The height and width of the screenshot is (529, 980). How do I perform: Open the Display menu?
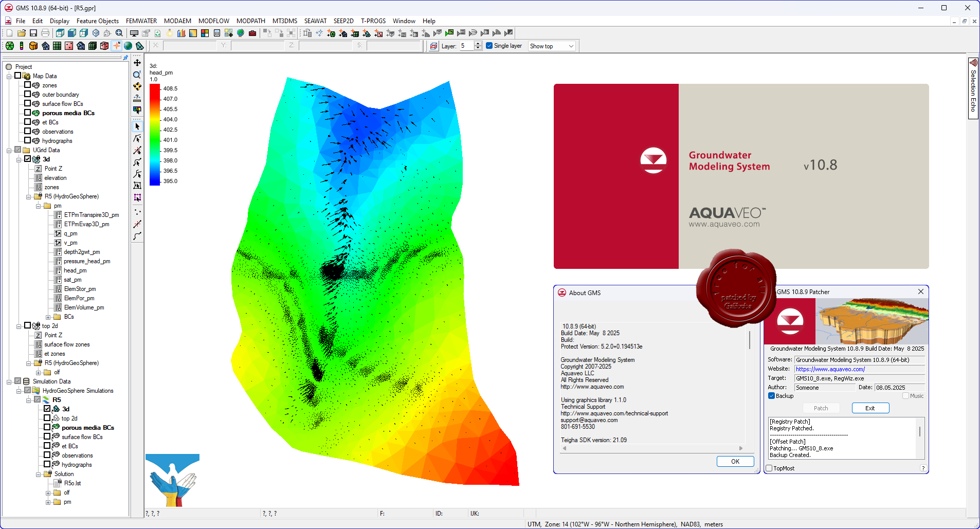pyautogui.click(x=60, y=21)
